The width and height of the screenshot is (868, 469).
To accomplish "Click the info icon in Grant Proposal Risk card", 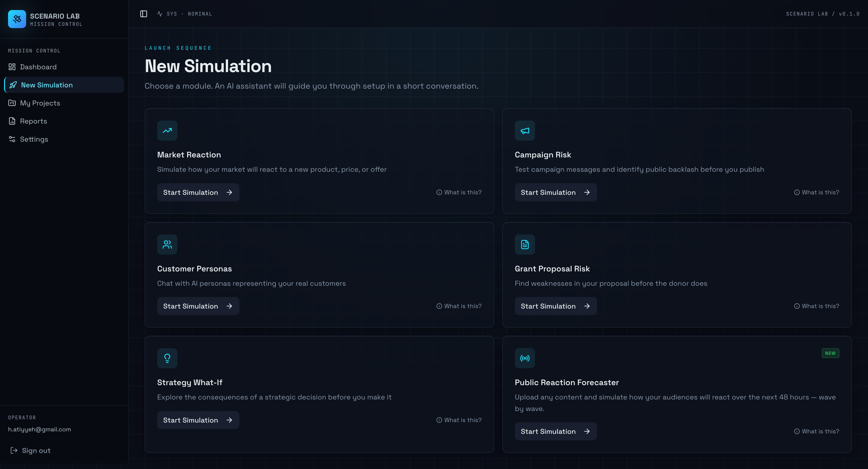I will tap(797, 306).
